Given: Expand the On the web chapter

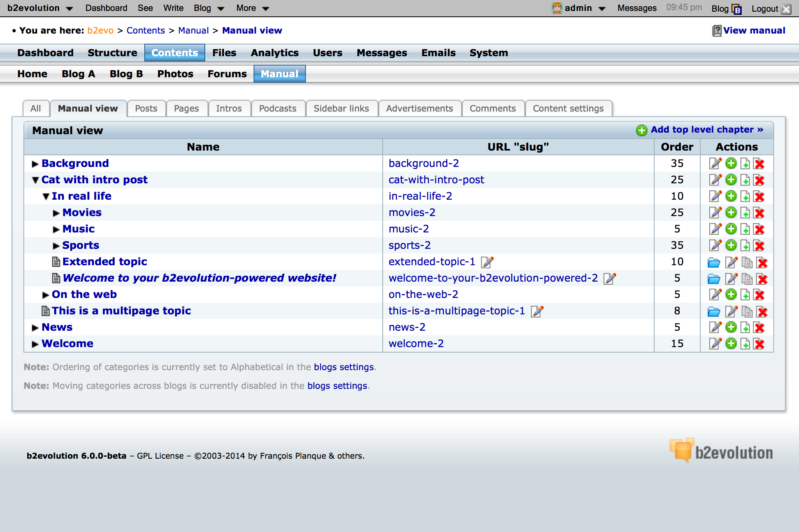Looking at the screenshot, I should point(46,295).
